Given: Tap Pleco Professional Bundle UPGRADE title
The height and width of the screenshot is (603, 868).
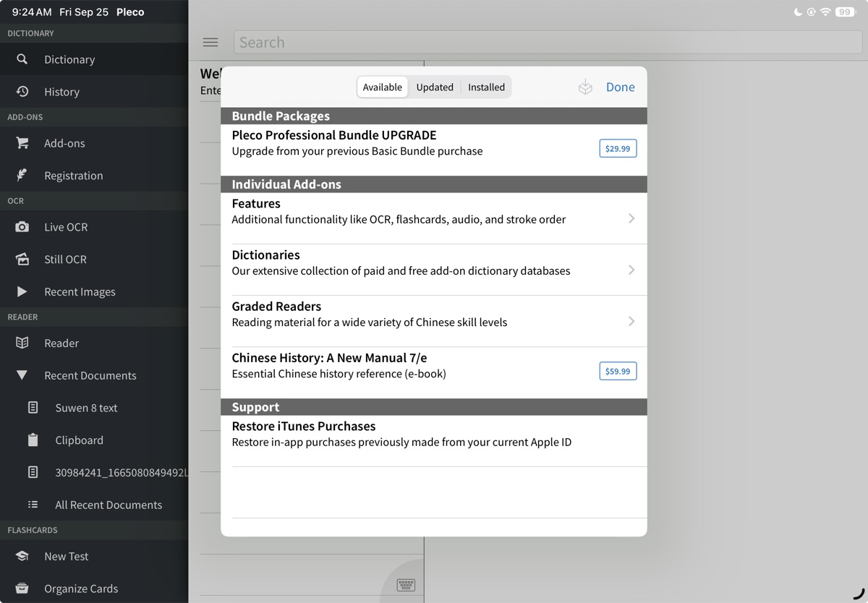Looking at the screenshot, I should coord(334,135).
